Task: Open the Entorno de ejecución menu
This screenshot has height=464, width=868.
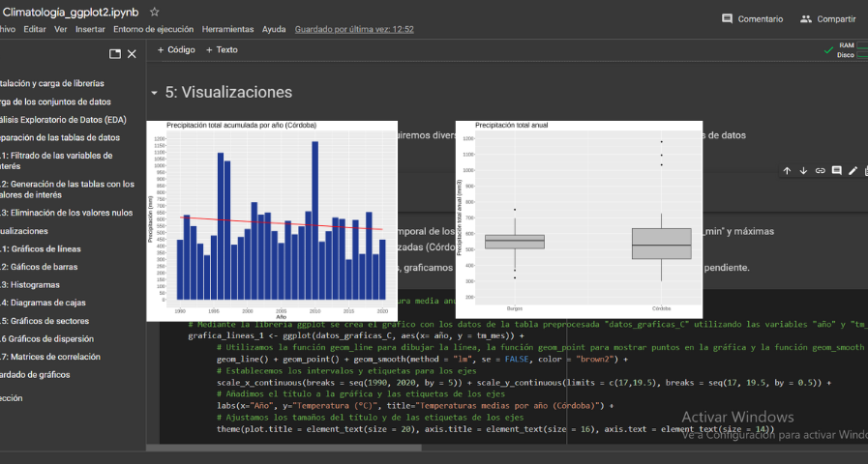Action: (x=153, y=29)
